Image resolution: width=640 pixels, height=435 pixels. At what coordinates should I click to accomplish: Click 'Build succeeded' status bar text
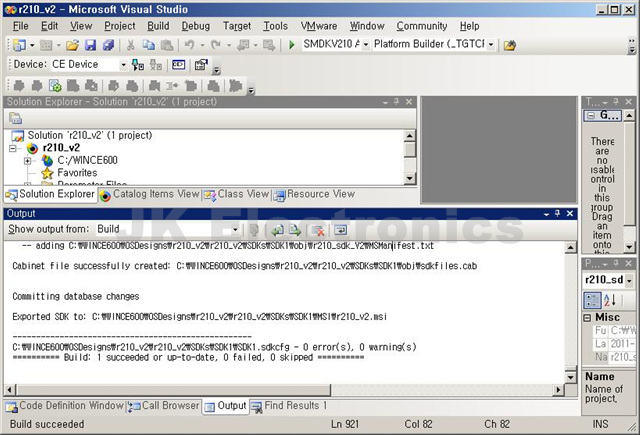coord(47,424)
